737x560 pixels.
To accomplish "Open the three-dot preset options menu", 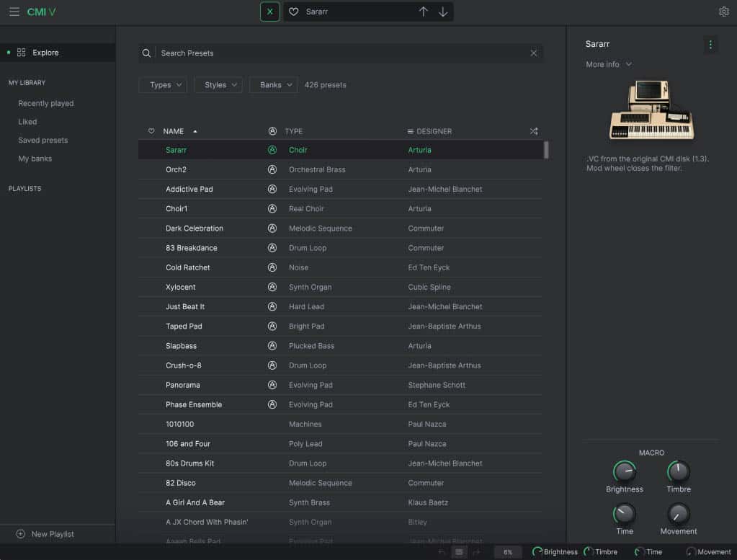I will click(710, 45).
